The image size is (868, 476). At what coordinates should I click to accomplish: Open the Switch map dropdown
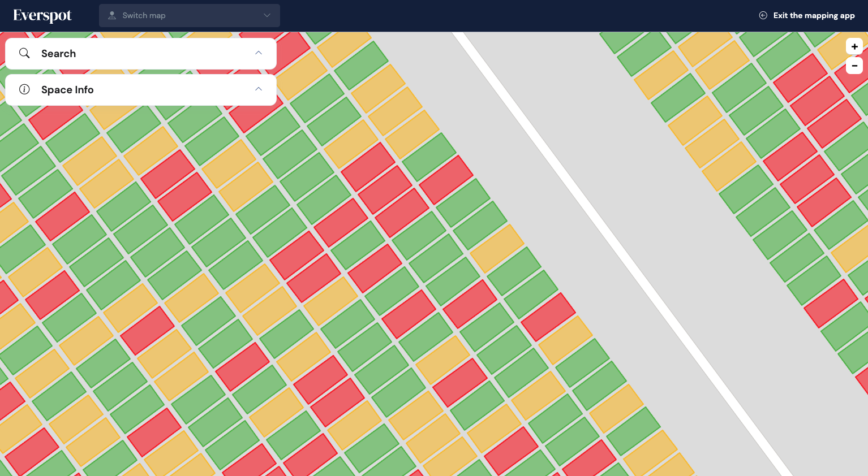[190, 16]
